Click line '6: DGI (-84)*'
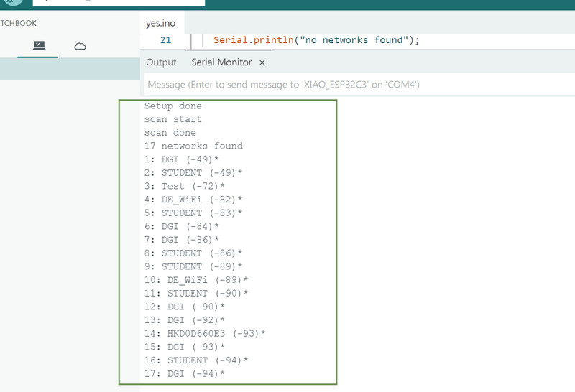This screenshot has height=392, width=575. pyautogui.click(x=182, y=226)
